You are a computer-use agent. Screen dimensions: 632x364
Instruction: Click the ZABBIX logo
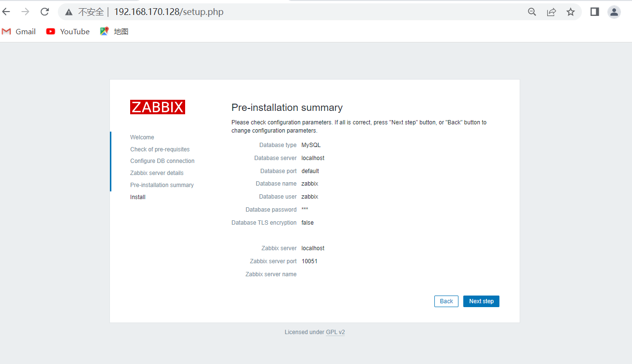(158, 107)
